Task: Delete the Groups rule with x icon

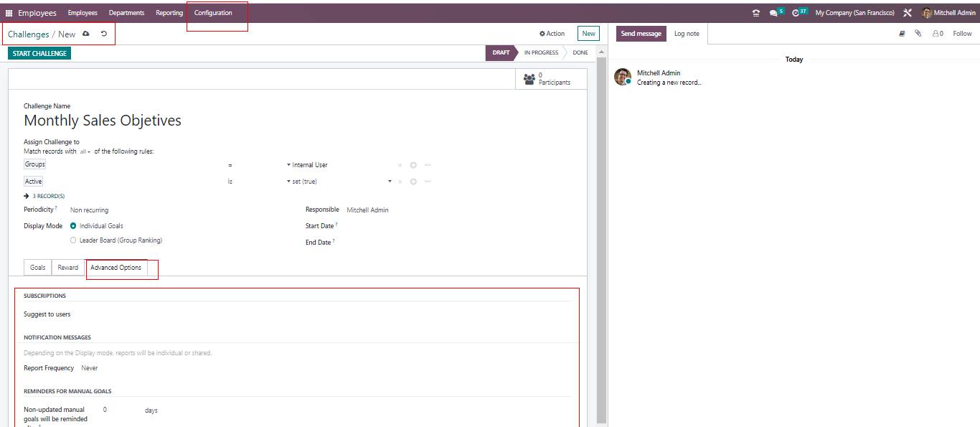Action: [400, 165]
